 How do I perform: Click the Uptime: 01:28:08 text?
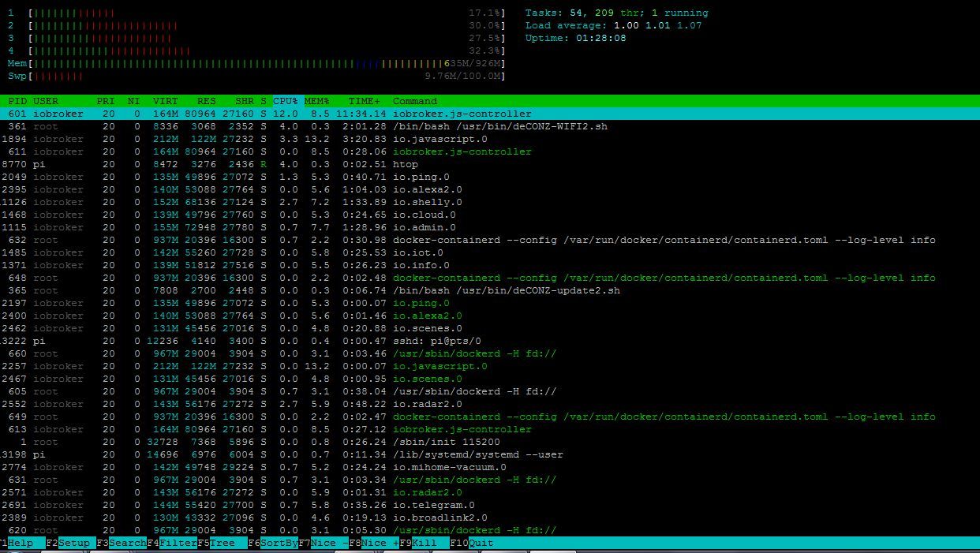[576, 38]
